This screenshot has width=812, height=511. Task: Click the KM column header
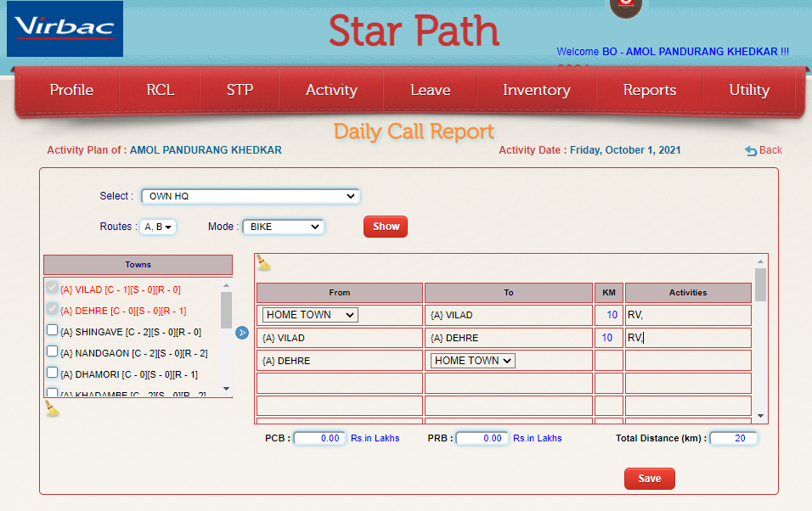point(608,293)
